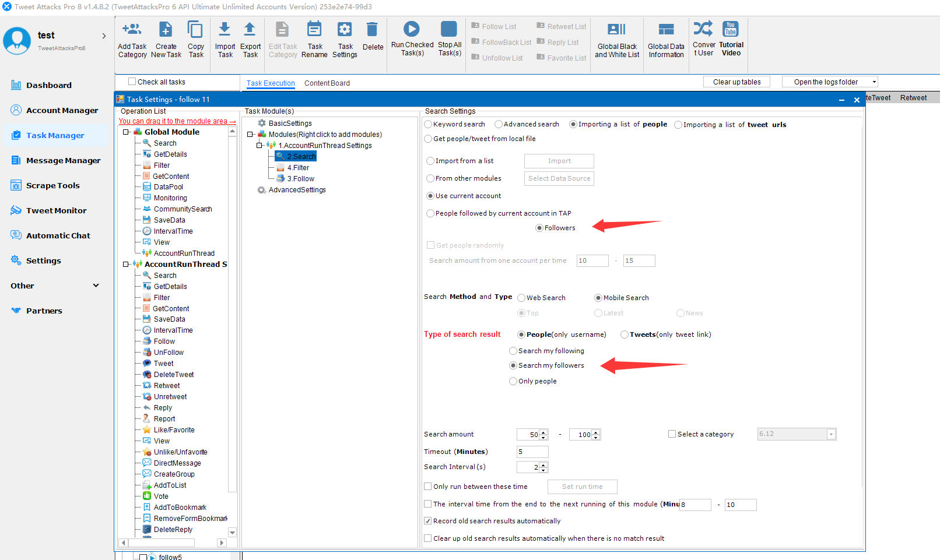This screenshot has width=940, height=560.
Task: Click the Set run time button
Action: pos(582,487)
